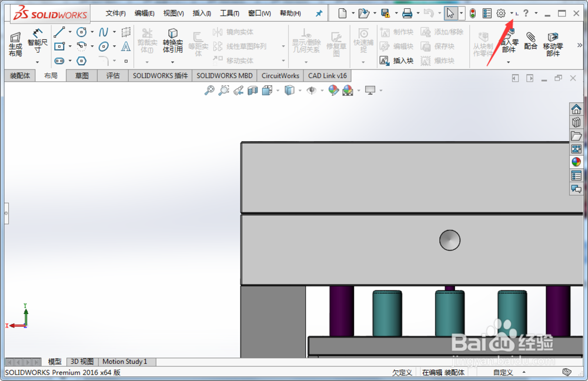588x381 pixels.
Task: Expand the Circle tool dropdown arrow
Action: pyautogui.click(x=92, y=32)
